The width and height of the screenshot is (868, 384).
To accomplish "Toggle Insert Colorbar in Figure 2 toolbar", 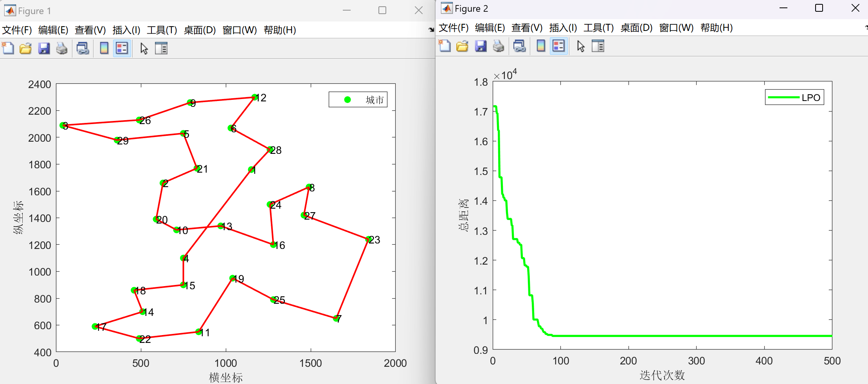I will coord(541,46).
